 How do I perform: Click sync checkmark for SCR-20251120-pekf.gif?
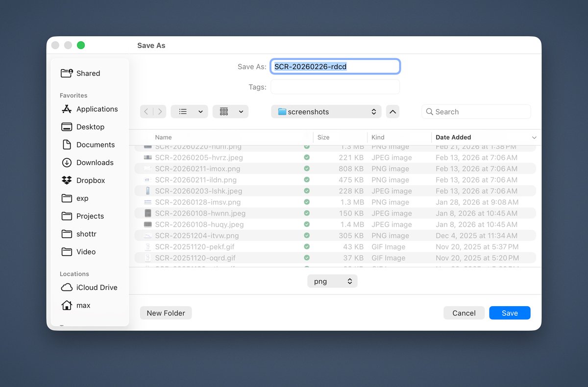pyautogui.click(x=307, y=247)
